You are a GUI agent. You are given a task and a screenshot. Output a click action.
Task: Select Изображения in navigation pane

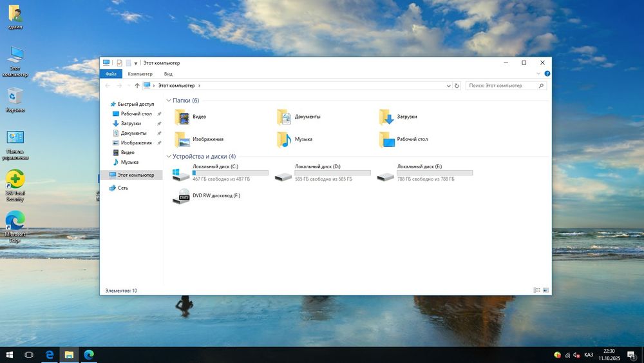[132, 142]
